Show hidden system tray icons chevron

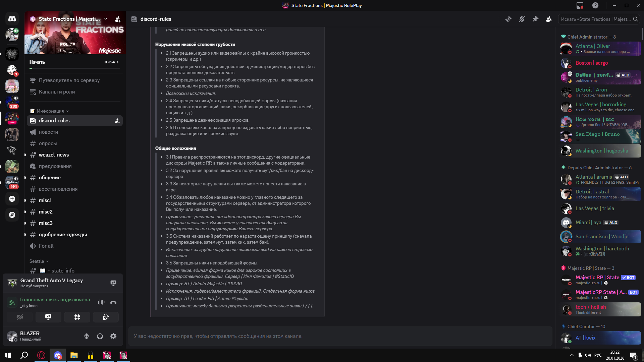pos(572,355)
